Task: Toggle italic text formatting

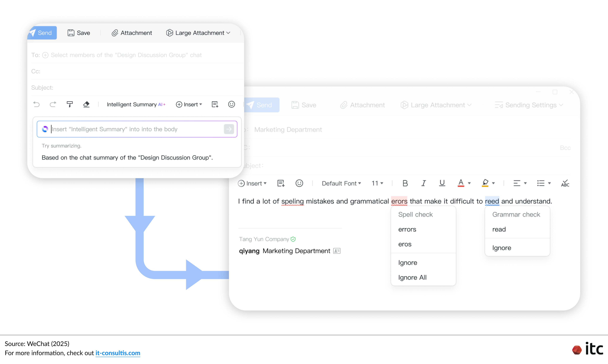Action: pyautogui.click(x=424, y=183)
